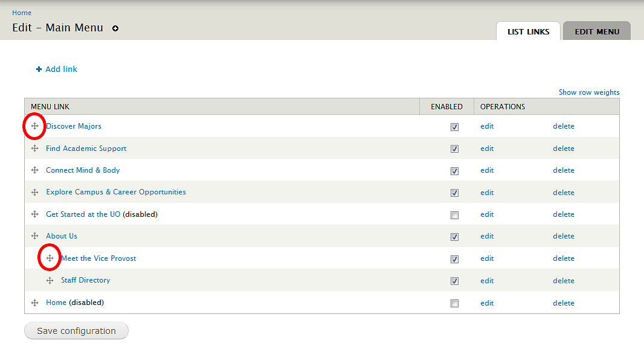
Task: Show row weights in the table
Action: 588,92
